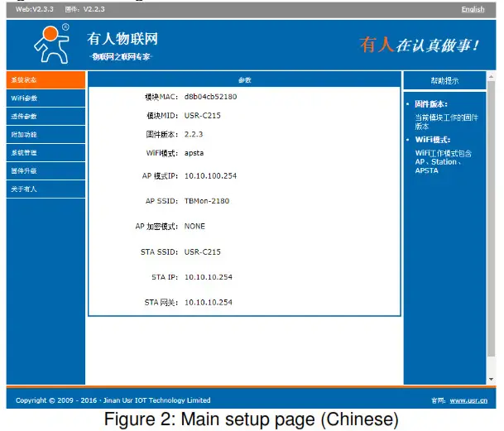Open the 附加功能 sidebar menu
Screen dimensions: 504x431
(46, 134)
